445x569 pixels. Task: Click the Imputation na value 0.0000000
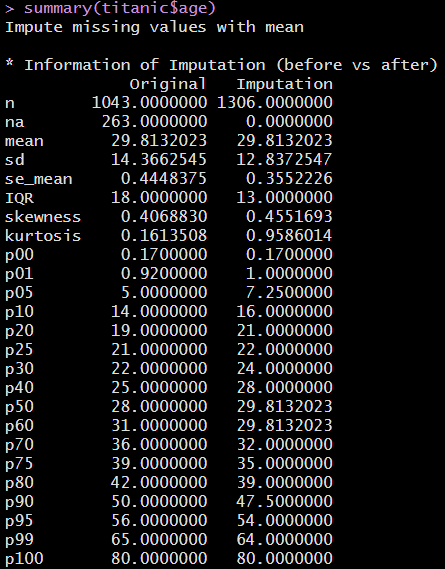click(x=289, y=122)
